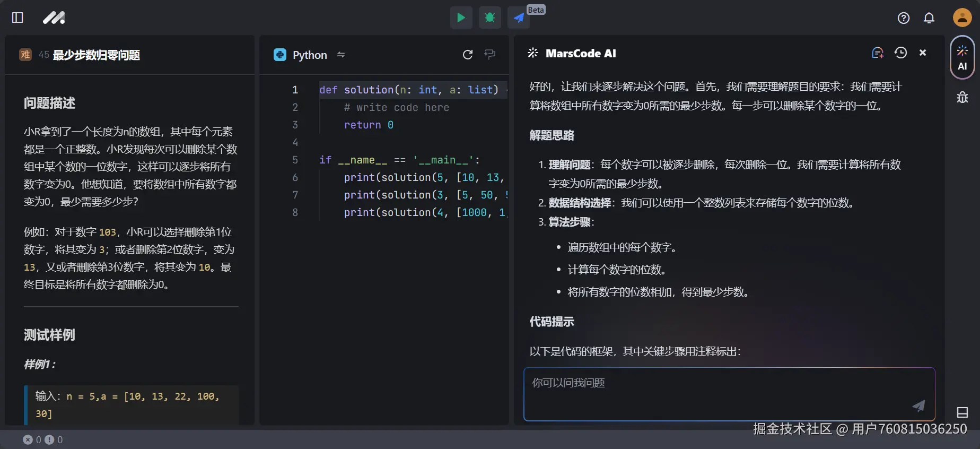Click the 难 difficulty badge
Screen dimensions: 980x449
25,55
